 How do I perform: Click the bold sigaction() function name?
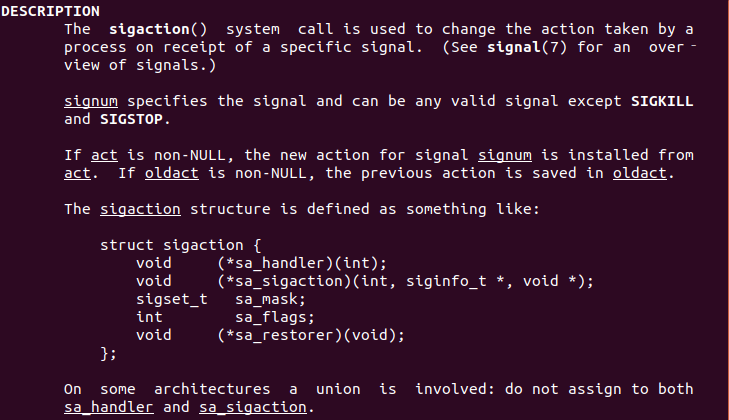point(158,29)
